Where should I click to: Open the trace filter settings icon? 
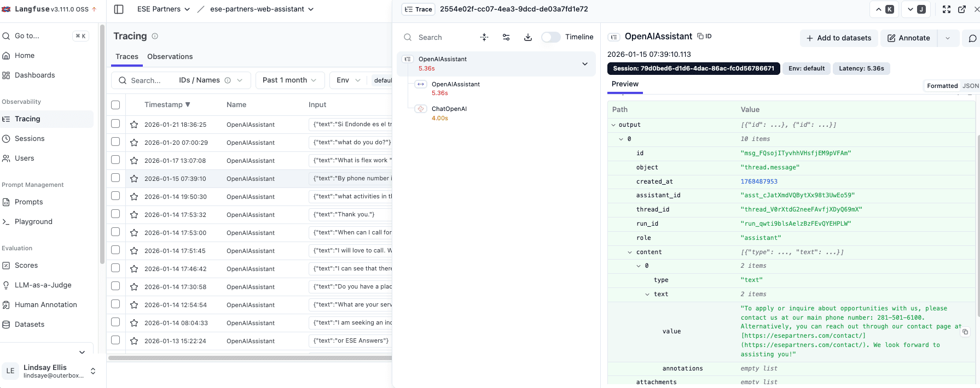click(x=506, y=37)
